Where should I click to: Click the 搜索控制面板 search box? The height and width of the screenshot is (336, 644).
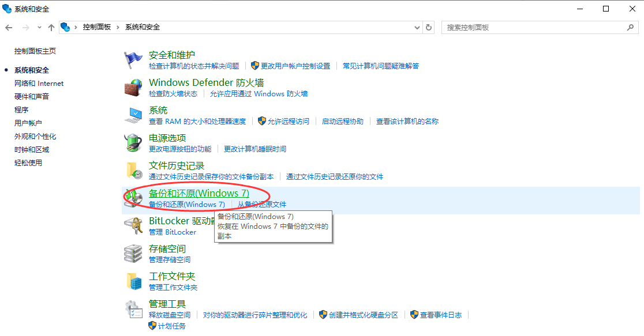click(x=537, y=27)
